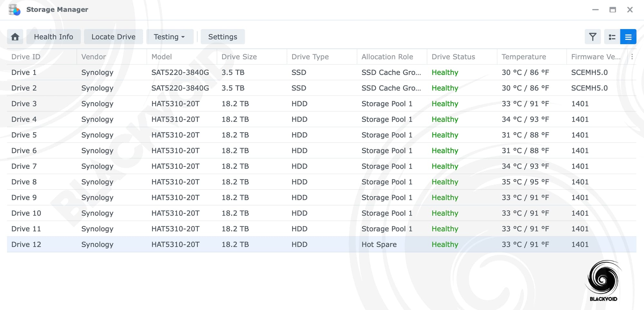Sort by the Allocation Role column header
This screenshot has height=310, width=644.
tap(387, 57)
